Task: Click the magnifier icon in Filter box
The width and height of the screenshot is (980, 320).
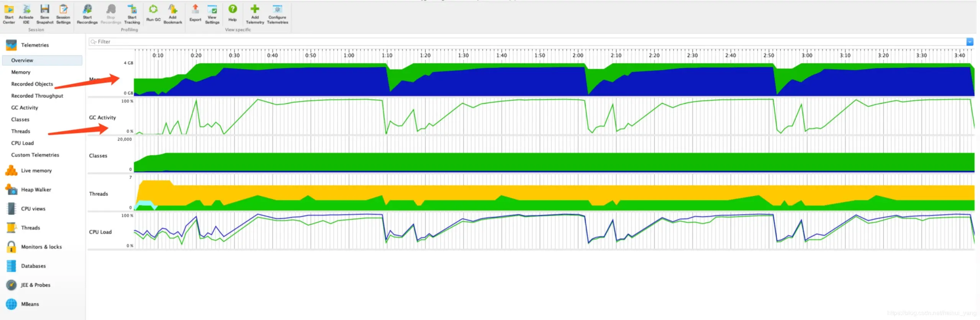Action: click(x=93, y=42)
